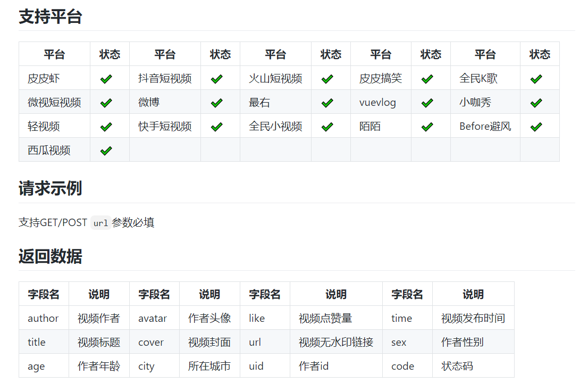Click the 支持平台 section heading
Viewport: 588px width, 383px height.
51,16
